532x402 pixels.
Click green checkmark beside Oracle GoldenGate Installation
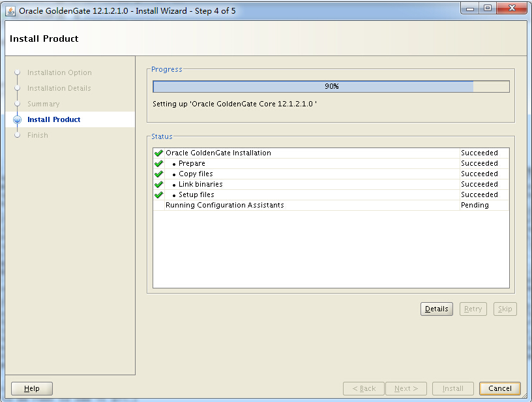pos(158,153)
